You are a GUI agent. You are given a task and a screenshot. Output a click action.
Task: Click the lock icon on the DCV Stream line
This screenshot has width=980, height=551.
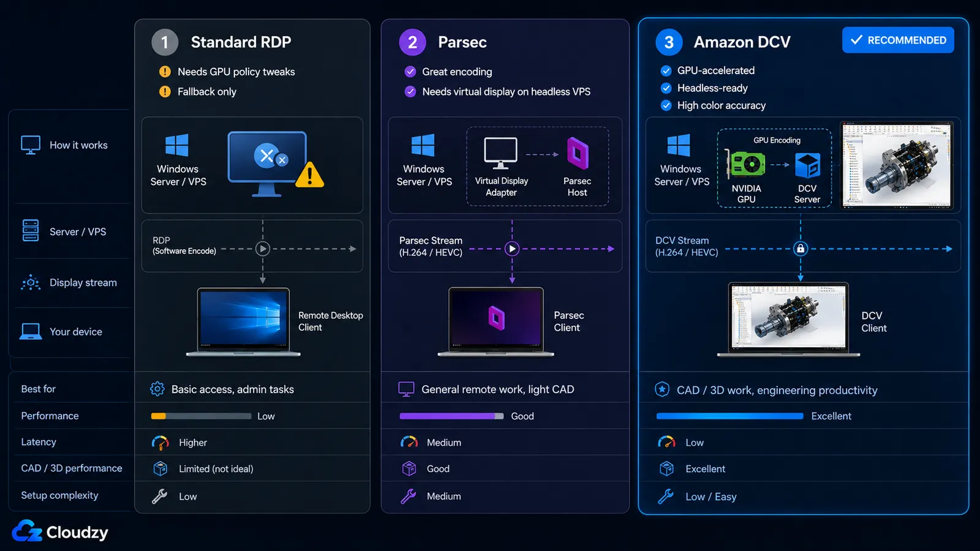801,249
